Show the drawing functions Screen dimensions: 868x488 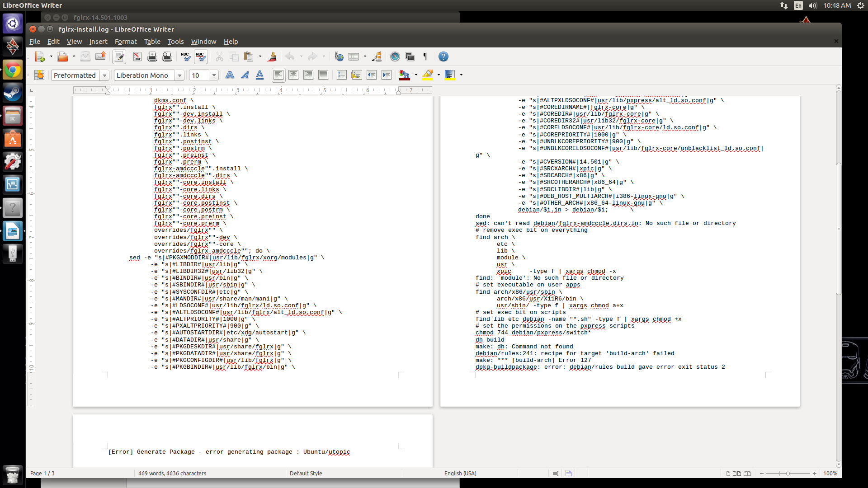[377, 57]
